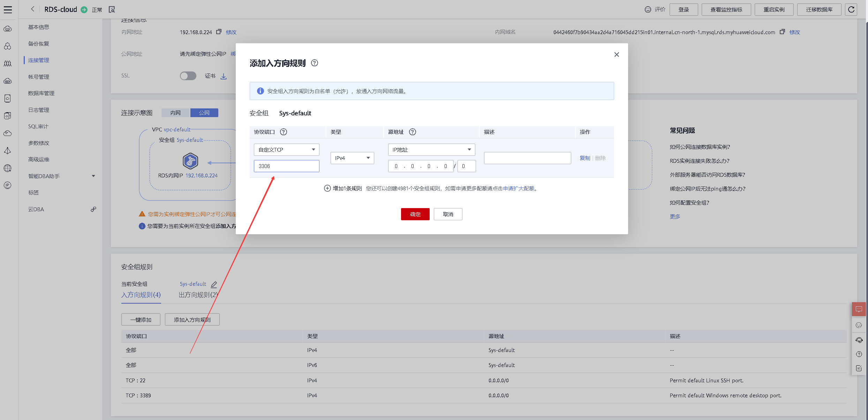
Task: Click help icon next to 协议端口 header
Action: (284, 132)
